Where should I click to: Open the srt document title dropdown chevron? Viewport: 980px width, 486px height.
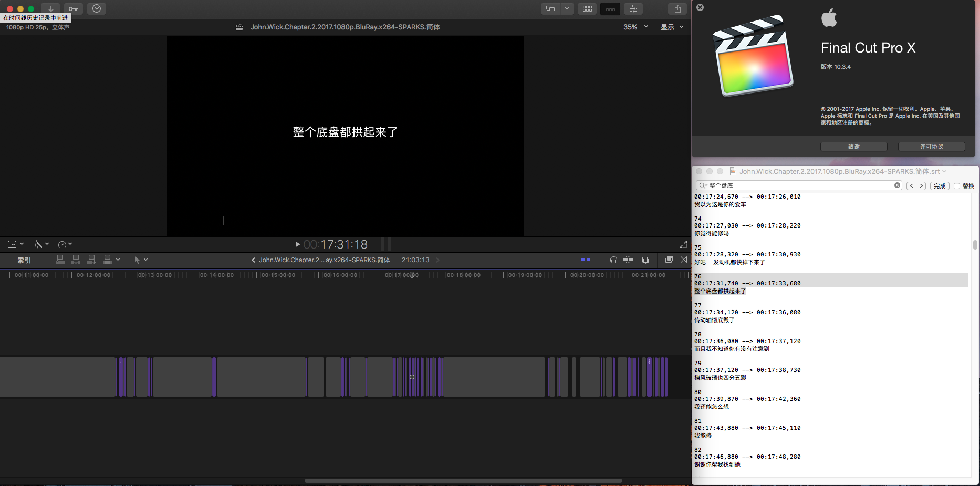[x=944, y=171]
